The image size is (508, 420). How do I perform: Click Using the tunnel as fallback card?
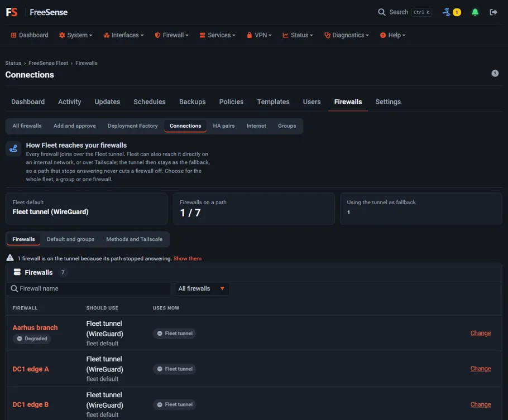[x=421, y=209]
